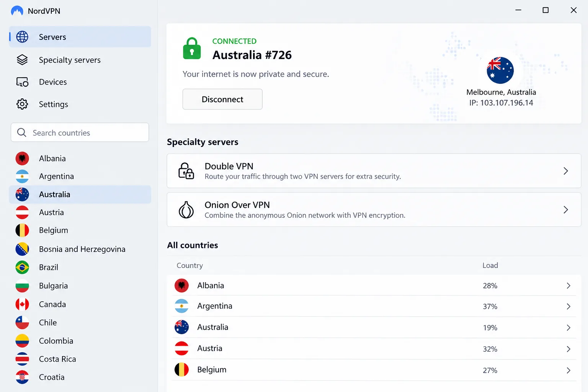Click Argentina flag in All countries table
Viewport: 588px width, 392px height.
(x=181, y=306)
